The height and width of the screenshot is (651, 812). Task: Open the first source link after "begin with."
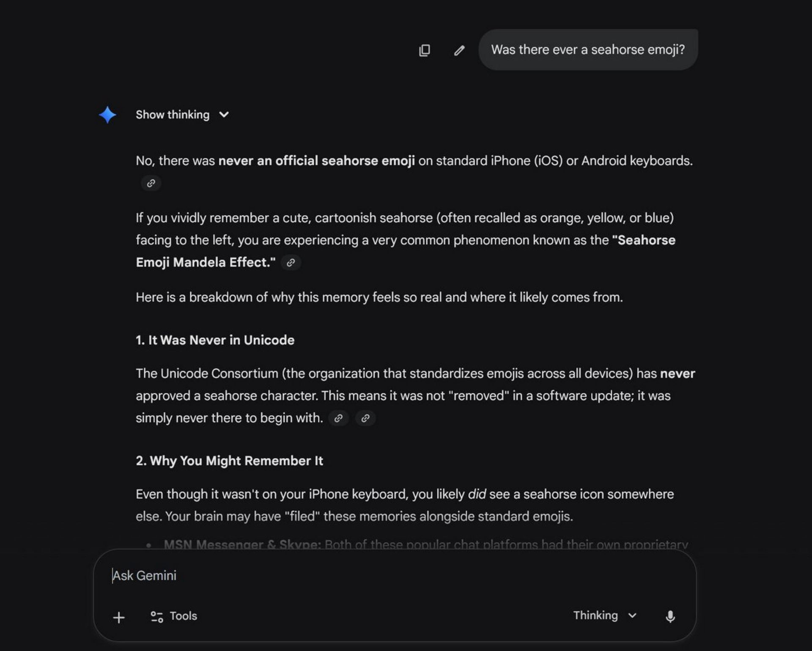point(338,418)
